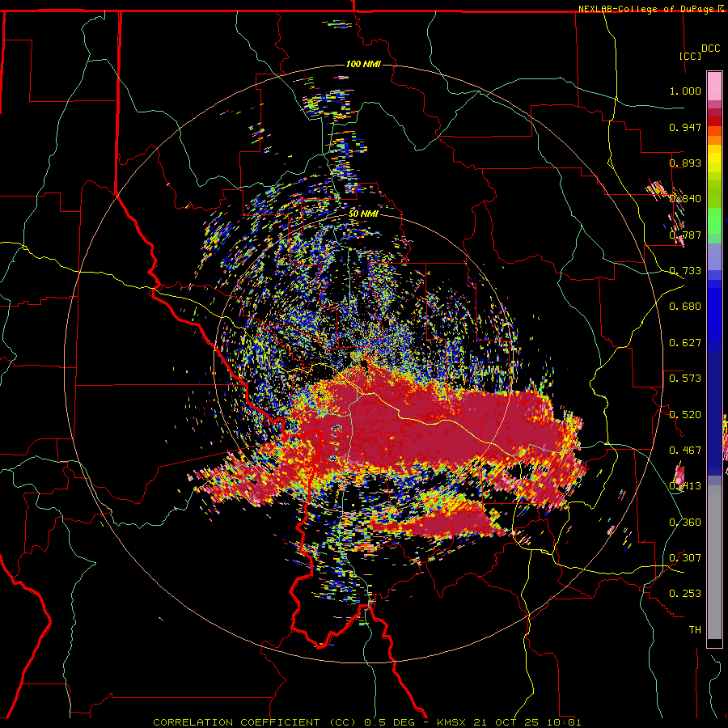The height and width of the screenshot is (728, 728).
Task: Click the 0.573 scale value
Action: click(685, 379)
